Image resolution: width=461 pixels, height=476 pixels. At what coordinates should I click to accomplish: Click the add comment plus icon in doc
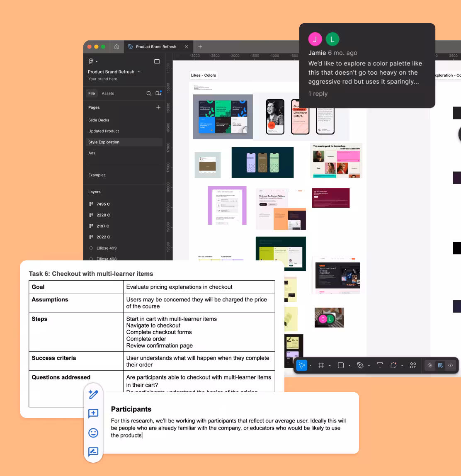[x=93, y=413]
